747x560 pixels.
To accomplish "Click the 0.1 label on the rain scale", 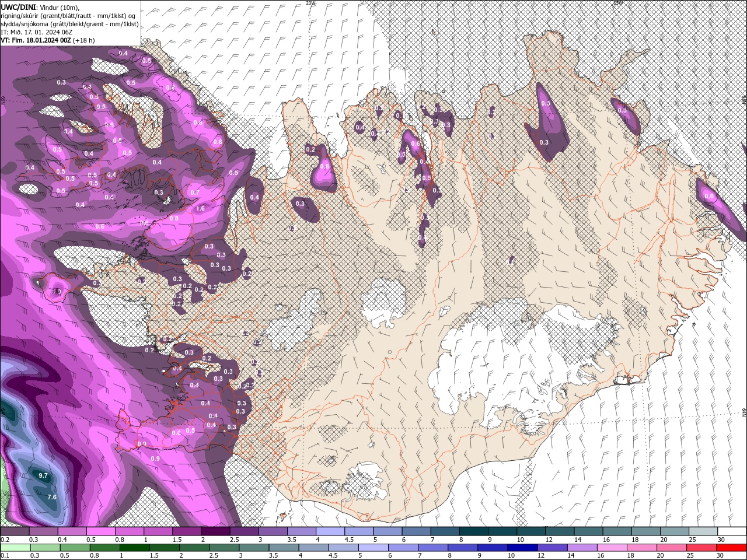I will (x=5, y=556).
